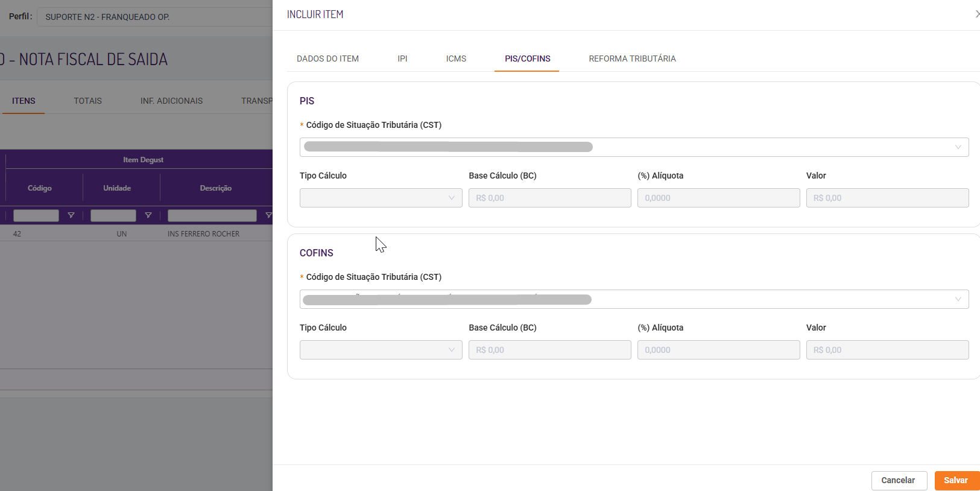
Task: Open the IPI tab
Action: [x=402, y=59]
